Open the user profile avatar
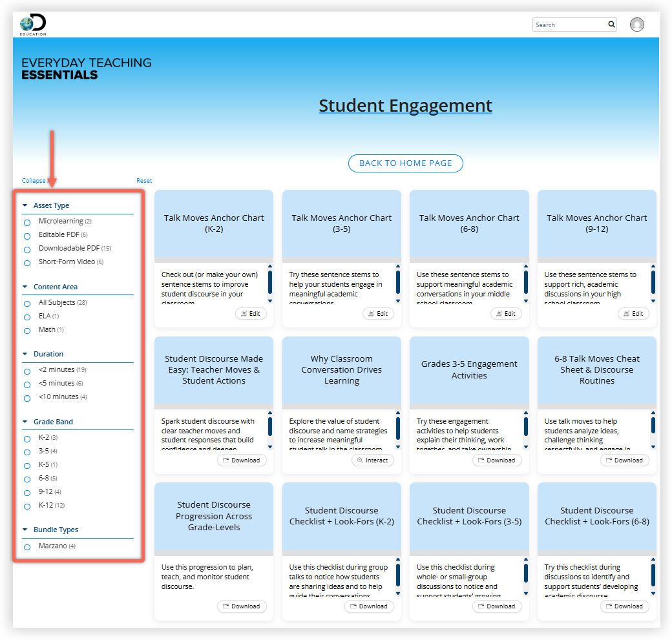Image resolution: width=672 pixels, height=640 pixels. coord(637,25)
